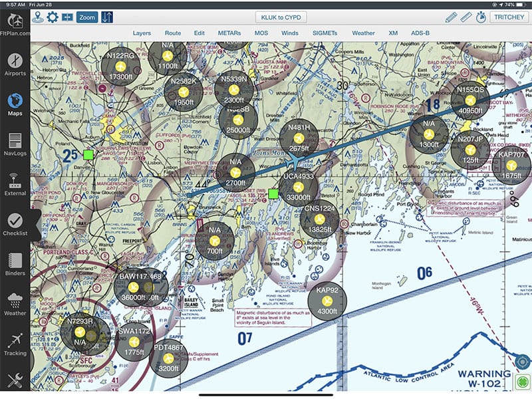This screenshot has width=532, height=399.
Task: Select traffic target KAP707 at 1675ft
Action: [x=511, y=165]
